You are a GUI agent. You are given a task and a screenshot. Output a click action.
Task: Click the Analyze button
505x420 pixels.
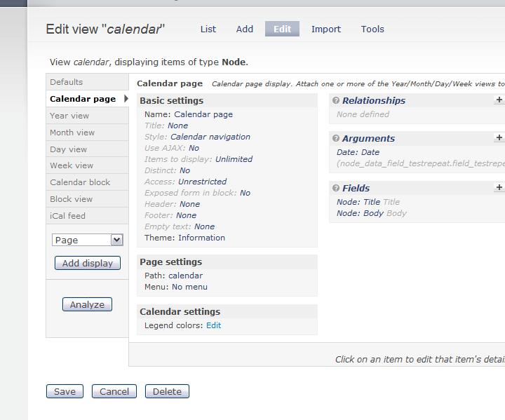pos(87,304)
